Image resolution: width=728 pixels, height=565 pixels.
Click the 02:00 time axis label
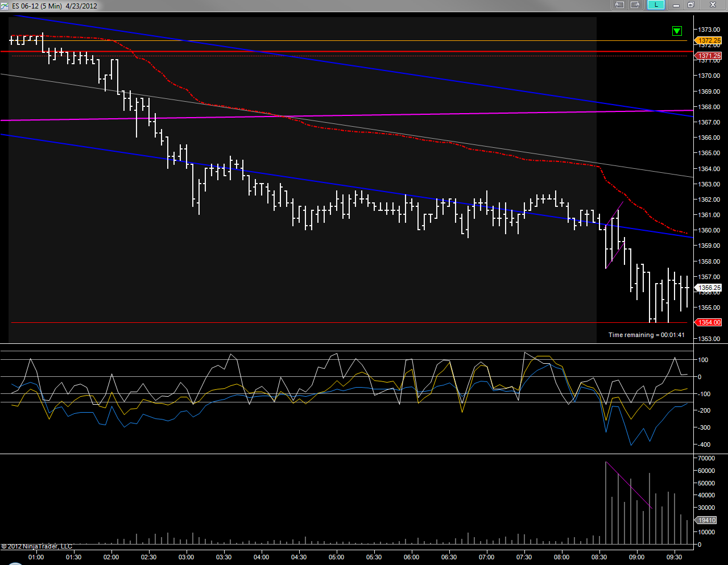click(111, 557)
